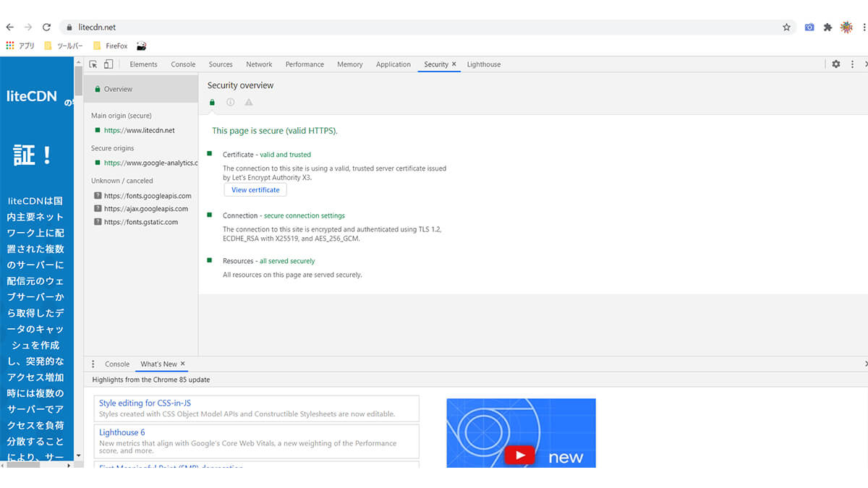Open the Lighthouse tab
Screen dimensions: 868x488
pyautogui.click(x=484, y=64)
